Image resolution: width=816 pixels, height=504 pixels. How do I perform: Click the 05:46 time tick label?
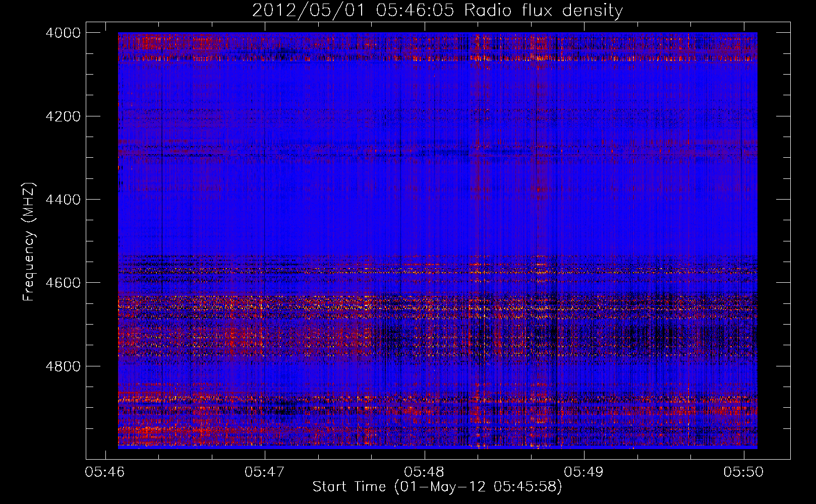click(x=105, y=472)
